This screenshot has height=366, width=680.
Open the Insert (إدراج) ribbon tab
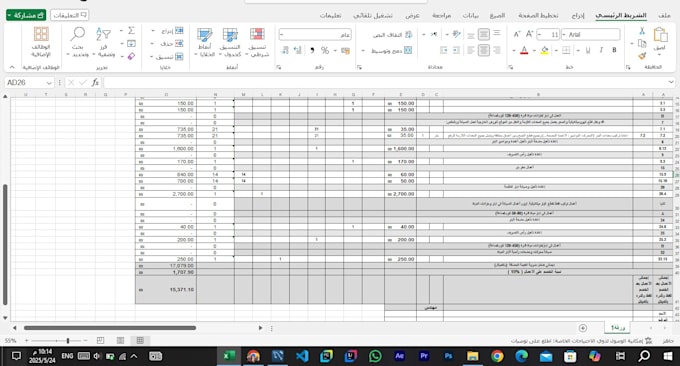[x=578, y=15]
